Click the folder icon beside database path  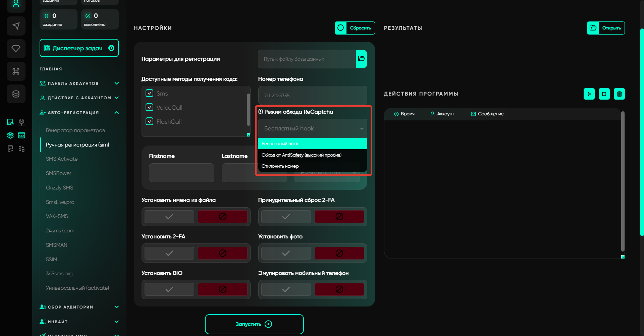361,59
